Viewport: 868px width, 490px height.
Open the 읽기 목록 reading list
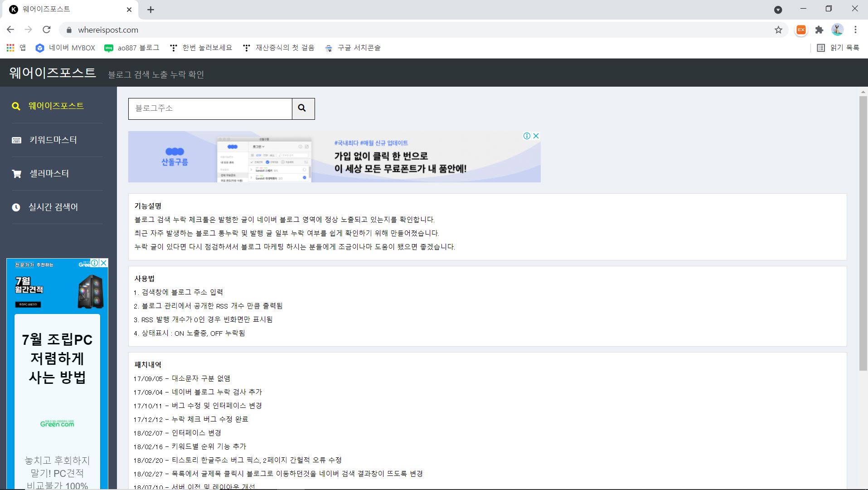[838, 48]
